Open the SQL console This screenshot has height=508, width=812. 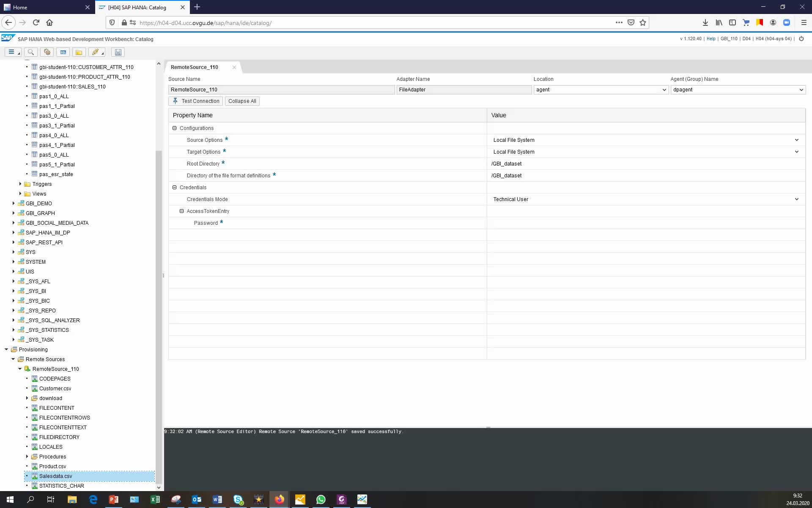coord(63,52)
